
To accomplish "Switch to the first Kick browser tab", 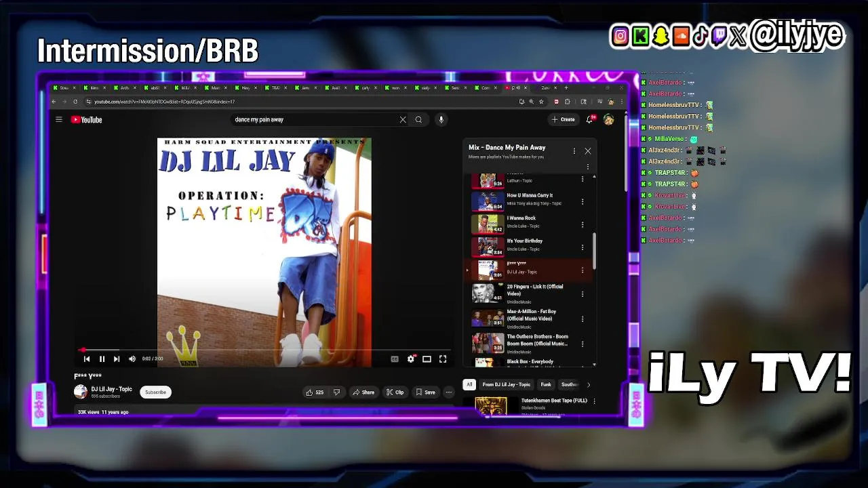I will pyautogui.click(x=63, y=87).
